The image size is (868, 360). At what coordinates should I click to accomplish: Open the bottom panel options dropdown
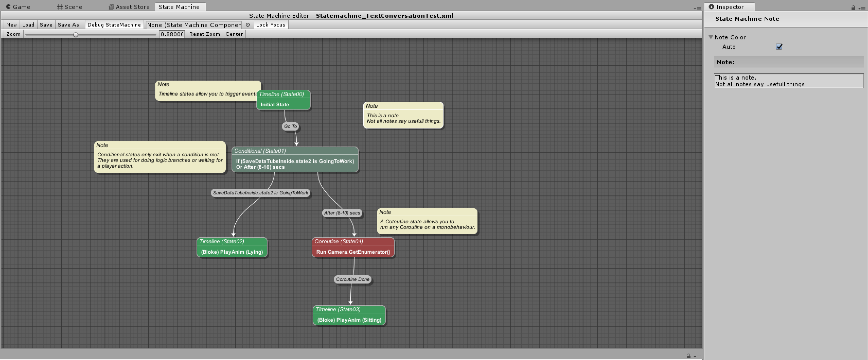697,357
